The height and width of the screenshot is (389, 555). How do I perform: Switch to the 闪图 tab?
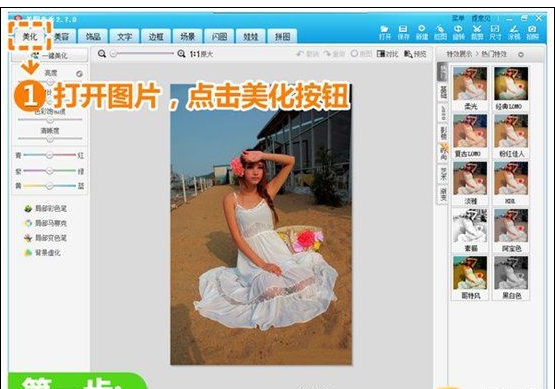pyautogui.click(x=219, y=36)
